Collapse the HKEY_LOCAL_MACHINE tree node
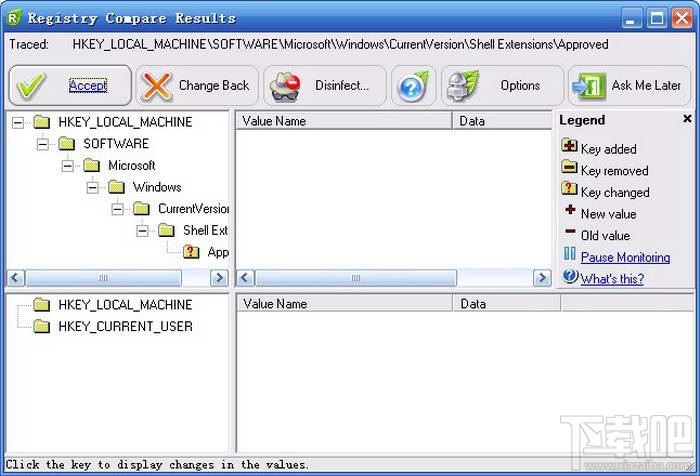This screenshot has width=700, height=476. click(x=18, y=122)
